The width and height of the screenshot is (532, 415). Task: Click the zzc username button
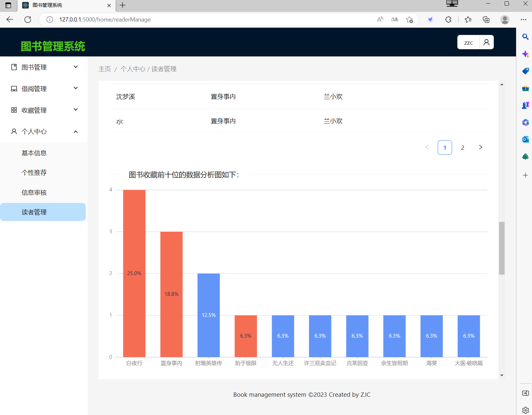[x=468, y=42]
